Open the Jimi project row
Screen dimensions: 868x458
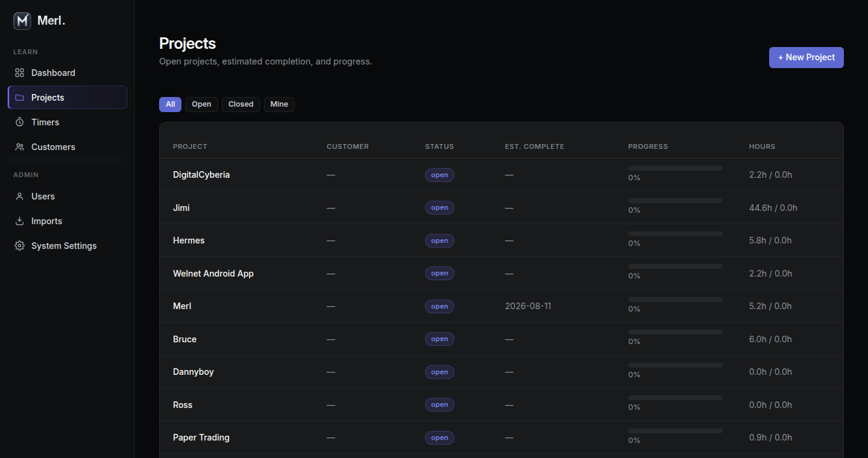click(501, 207)
